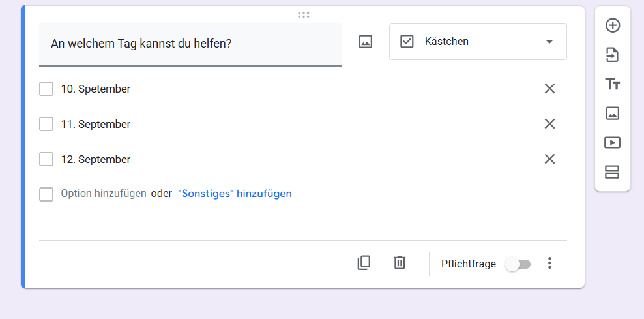Add an image from the sidebar
This screenshot has height=319, width=644.
click(x=612, y=113)
